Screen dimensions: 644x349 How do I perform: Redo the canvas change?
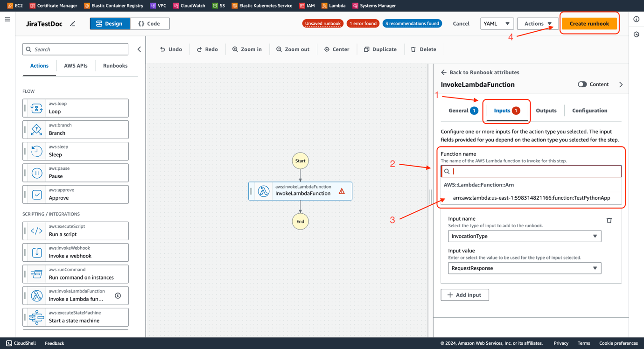[x=207, y=49]
